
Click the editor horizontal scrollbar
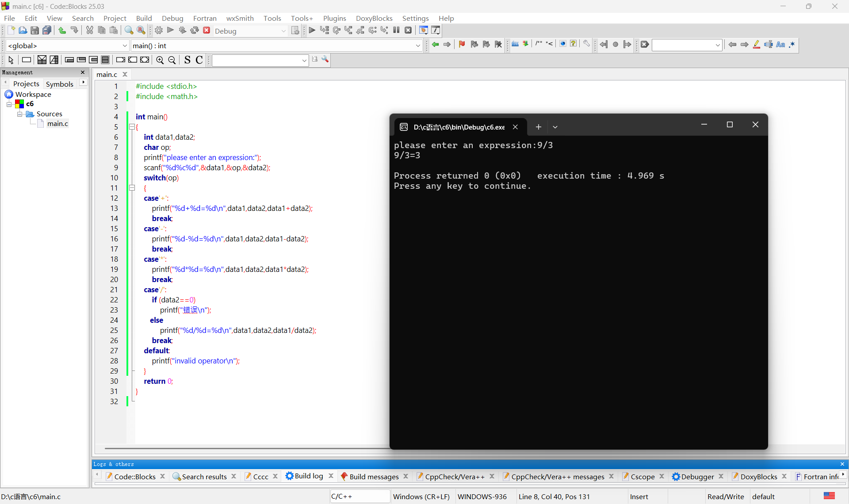click(247, 448)
